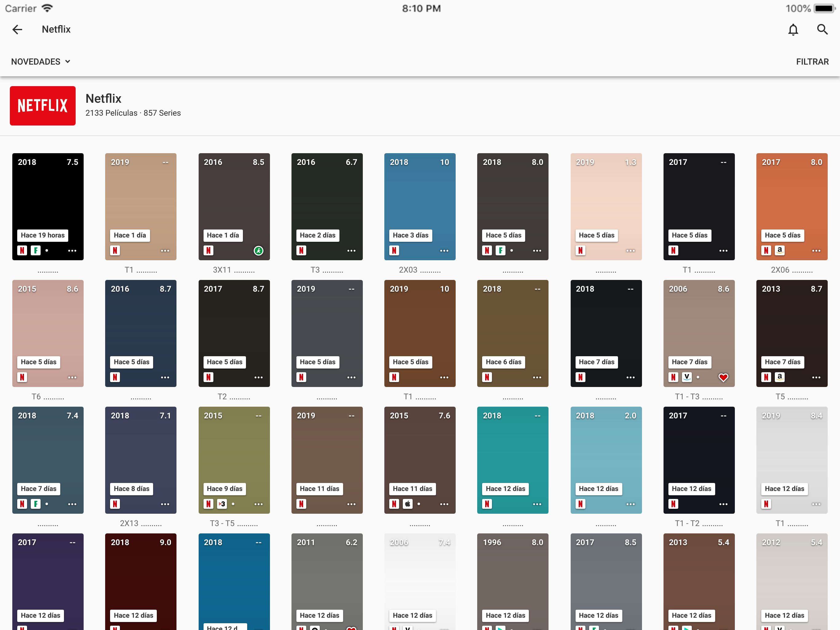Open the 2018 card rated 9.0
This screenshot has height=630, width=840.
click(x=141, y=581)
